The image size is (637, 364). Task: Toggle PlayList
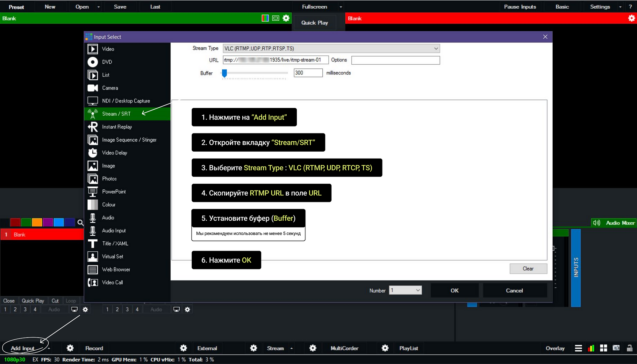point(409,348)
